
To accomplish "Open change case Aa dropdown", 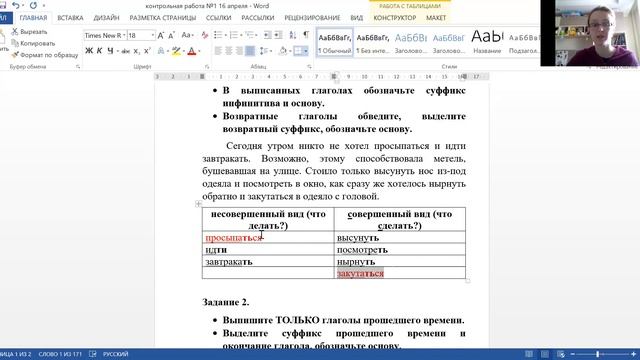I will (187, 36).
